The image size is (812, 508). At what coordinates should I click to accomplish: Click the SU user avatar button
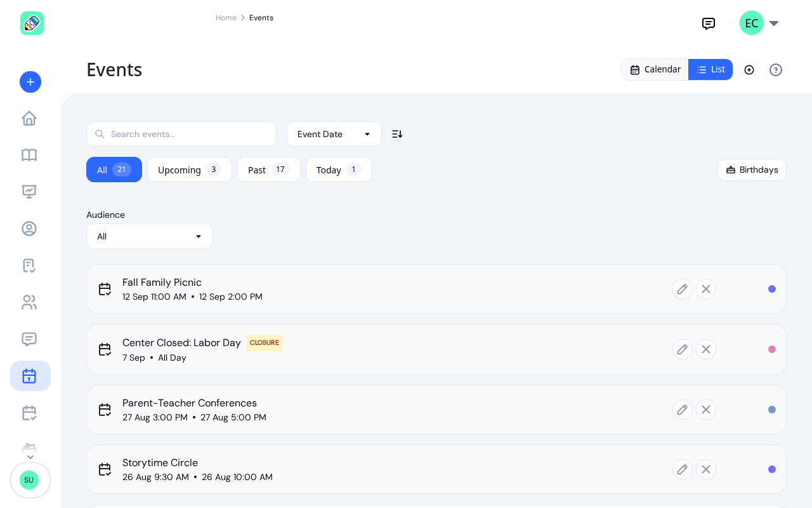click(x=30, y=480)
